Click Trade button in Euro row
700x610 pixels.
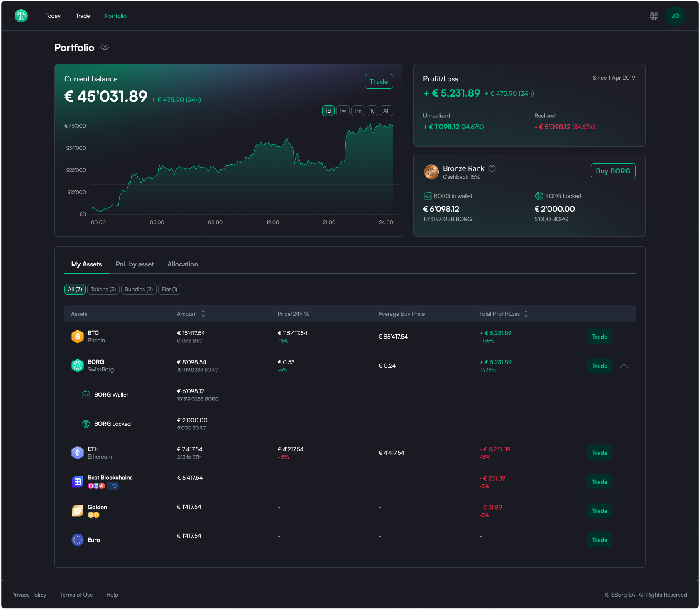(x=600, y=540)
